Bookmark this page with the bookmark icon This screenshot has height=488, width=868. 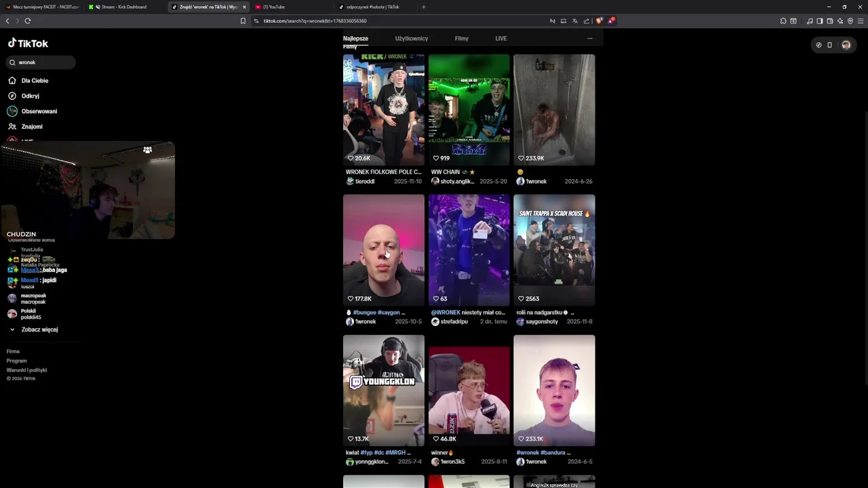243,20
